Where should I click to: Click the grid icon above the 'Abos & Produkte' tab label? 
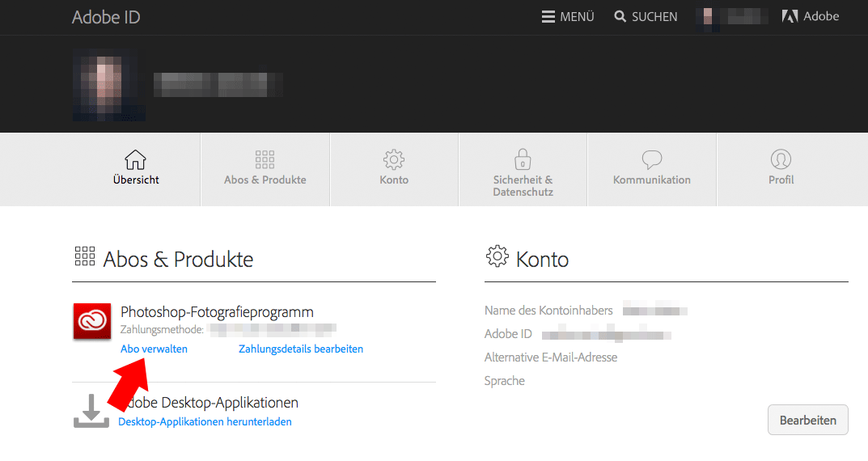265,159
